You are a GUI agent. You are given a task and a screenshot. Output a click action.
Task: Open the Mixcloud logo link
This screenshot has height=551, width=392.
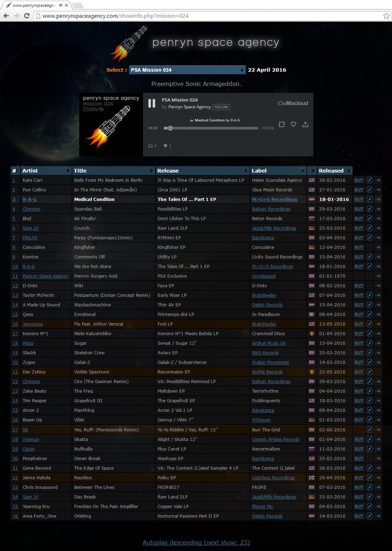(293, 103)
